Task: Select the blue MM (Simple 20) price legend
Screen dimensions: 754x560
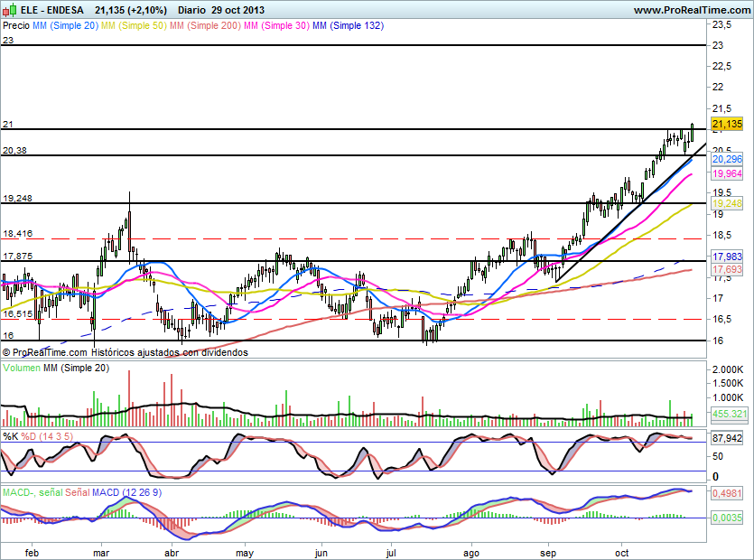Action: pos(65,26)
